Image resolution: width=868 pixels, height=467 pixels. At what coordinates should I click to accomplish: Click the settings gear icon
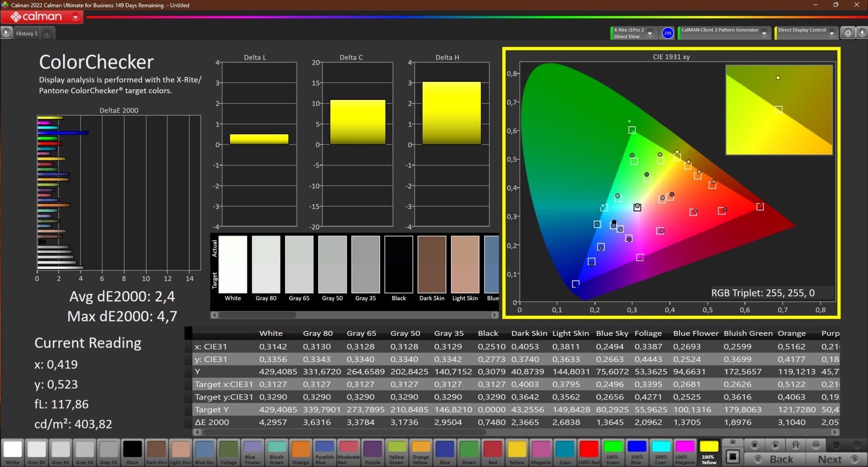click(848, 33)
